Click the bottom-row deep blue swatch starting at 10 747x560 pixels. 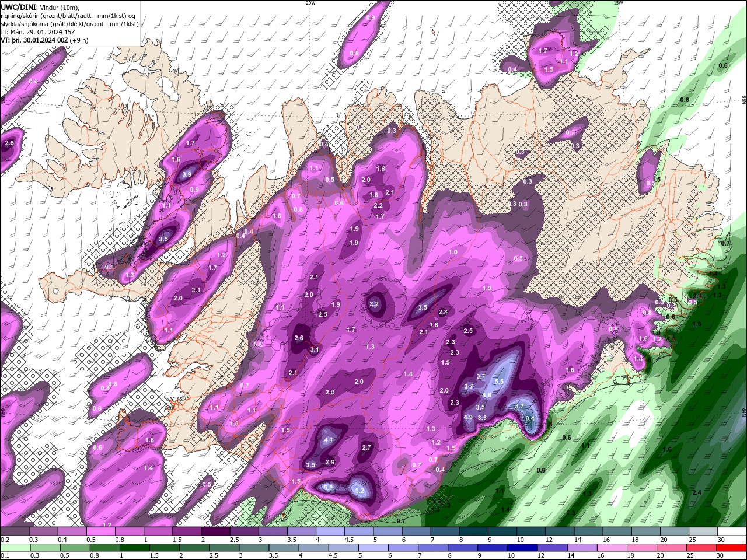coord(522,548)
